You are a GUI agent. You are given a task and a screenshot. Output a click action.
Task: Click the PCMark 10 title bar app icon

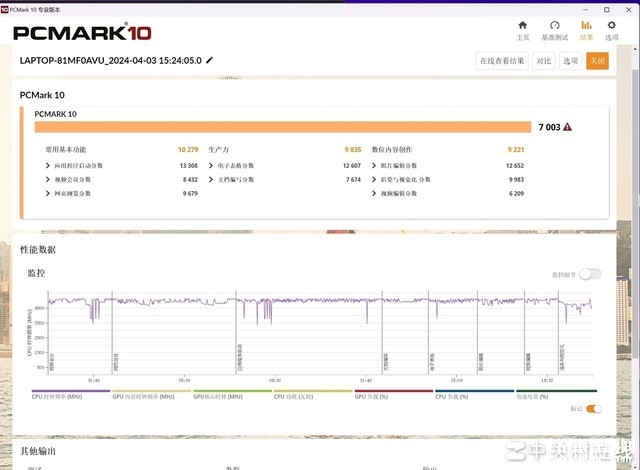(x=4, y=9)
